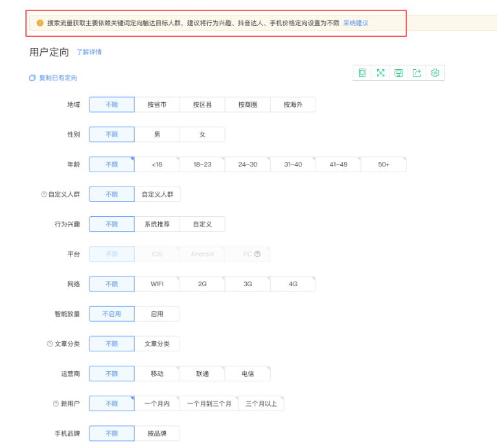Open 了解详情 link beside 用户定向
Screen dimensions: 497x448
coord(89,52)
